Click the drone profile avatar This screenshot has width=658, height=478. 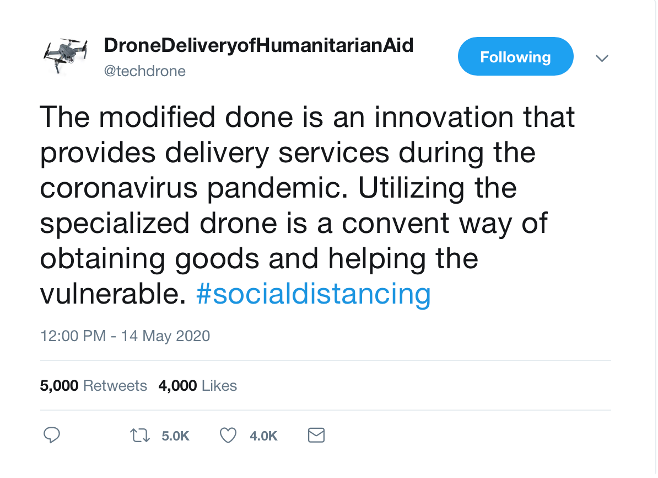pyautogui.click(x=67, y=57)
